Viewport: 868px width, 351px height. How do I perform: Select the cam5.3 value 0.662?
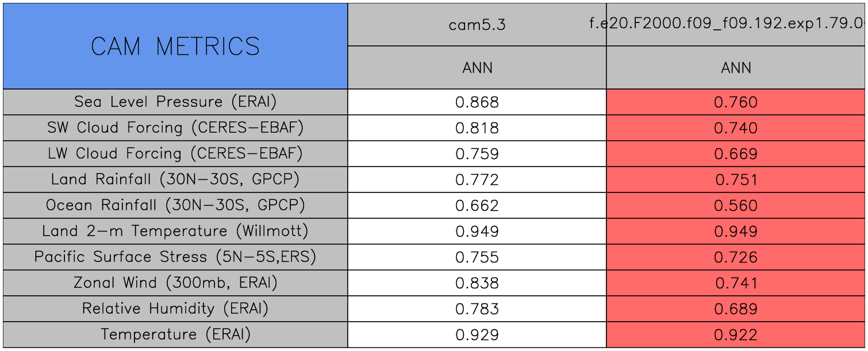(477, 206)
